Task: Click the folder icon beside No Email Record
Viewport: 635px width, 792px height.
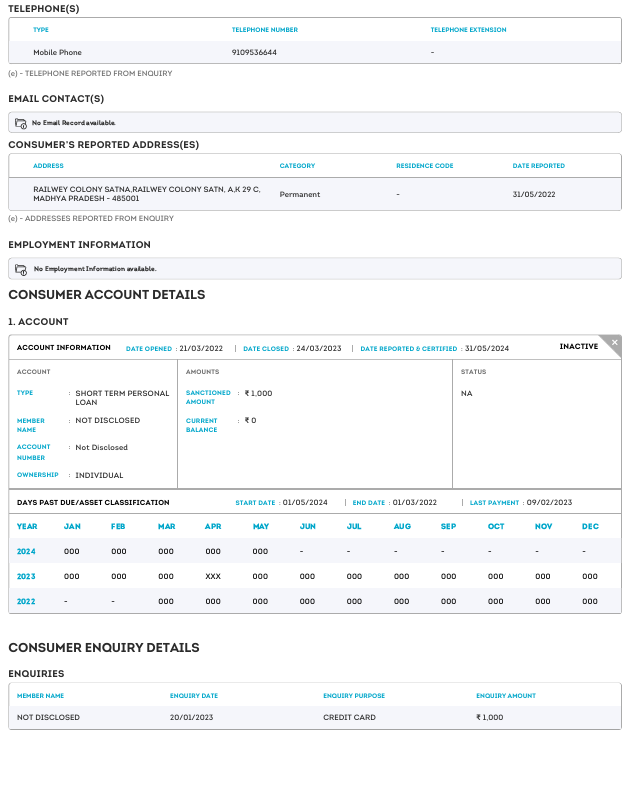Action: (21, 123)
